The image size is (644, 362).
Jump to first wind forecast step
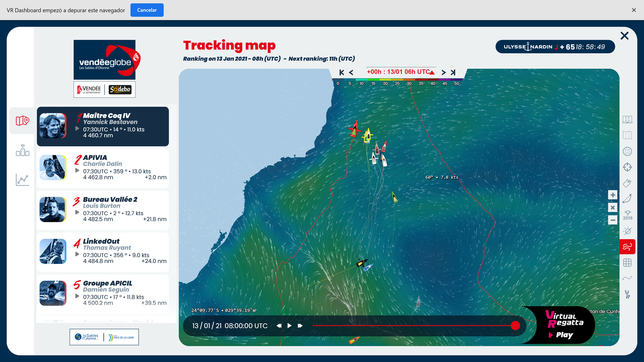342,72
